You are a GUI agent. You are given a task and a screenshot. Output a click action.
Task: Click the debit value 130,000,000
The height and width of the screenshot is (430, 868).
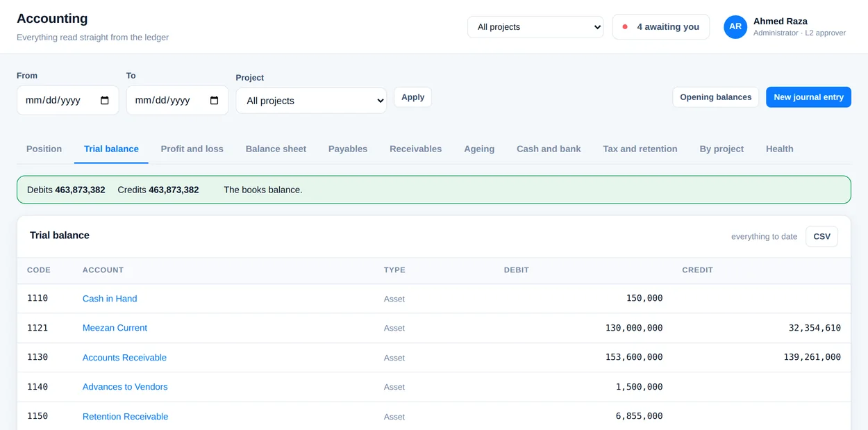coord(634,328)
